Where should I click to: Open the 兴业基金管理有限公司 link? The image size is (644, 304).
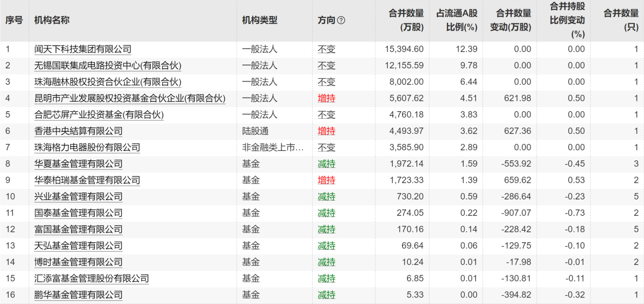click(x=78, y=197)
